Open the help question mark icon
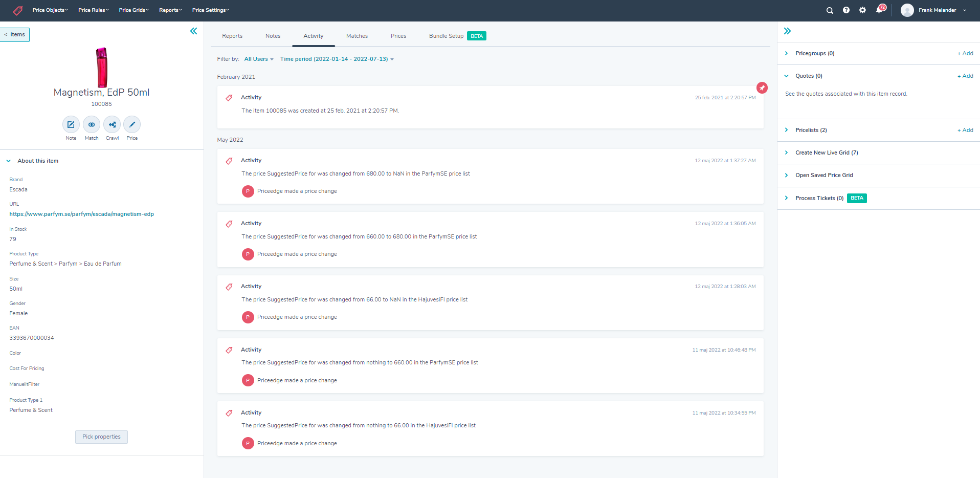Screen dimensions: 980x478 coord(846,10)
